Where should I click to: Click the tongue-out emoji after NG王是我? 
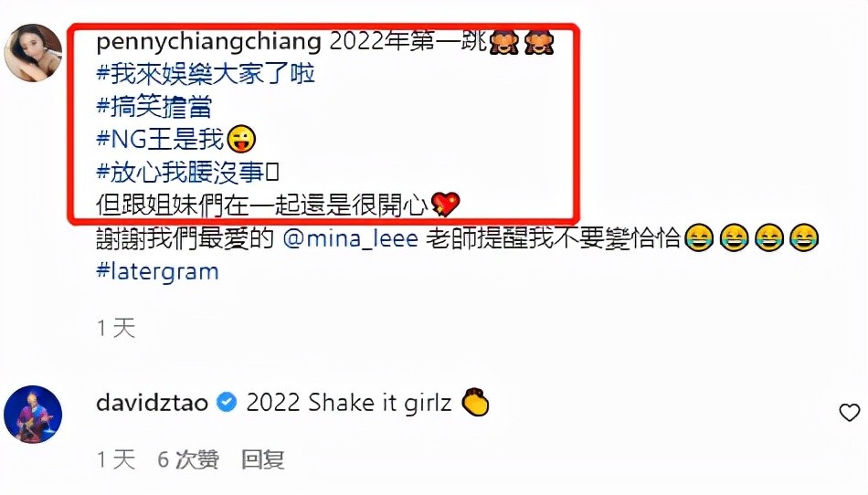[x=241, y=139]
